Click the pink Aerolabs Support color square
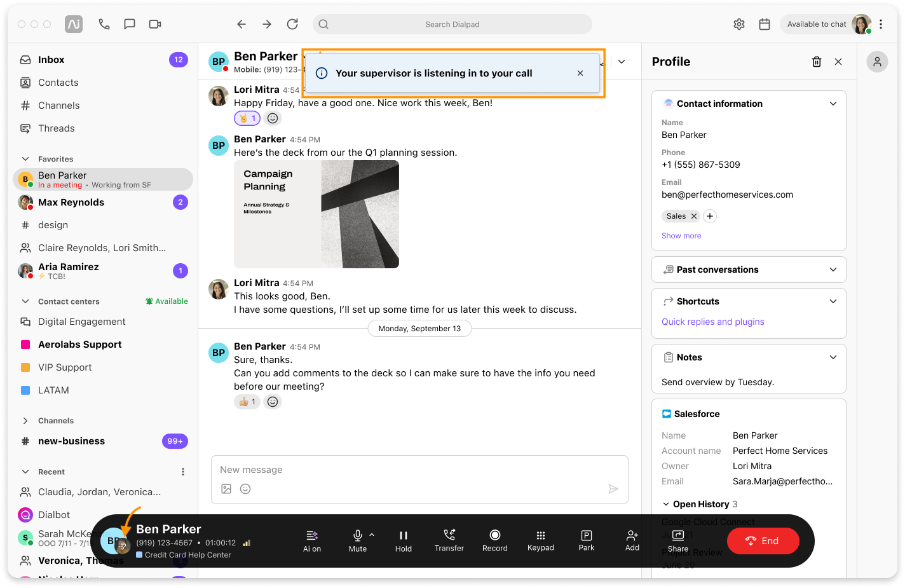This screenshot has height=588, width=905. [25, 345]
